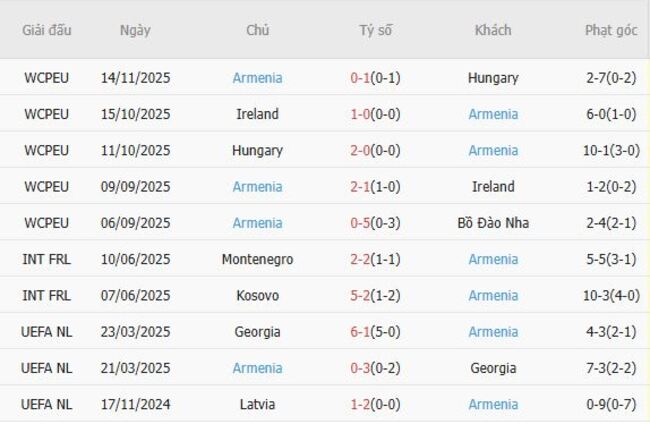Image resolution: width=650 pixels, height=424 pixels.
Task: Click the Bồ Đào Nha team name
Action: point(493,223)
